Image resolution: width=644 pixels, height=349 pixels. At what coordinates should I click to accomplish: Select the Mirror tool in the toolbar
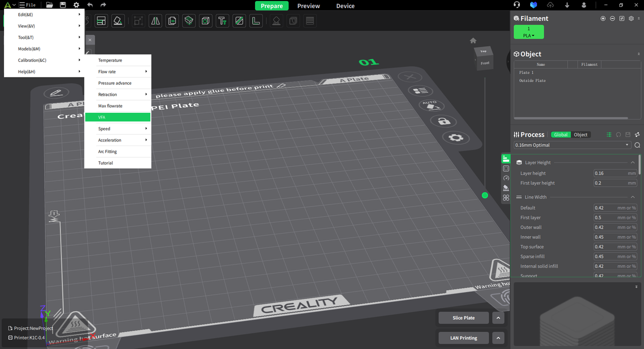(155, 21)
